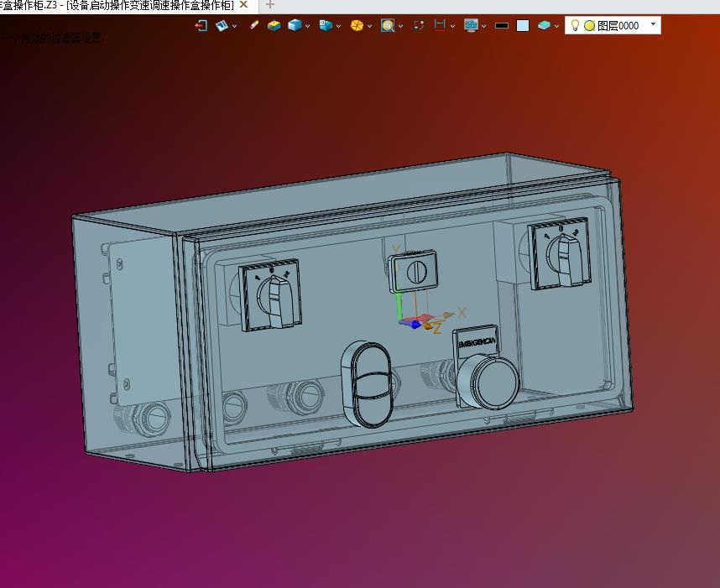Click the orange faceted polyhedron icon

coord(357,25)
